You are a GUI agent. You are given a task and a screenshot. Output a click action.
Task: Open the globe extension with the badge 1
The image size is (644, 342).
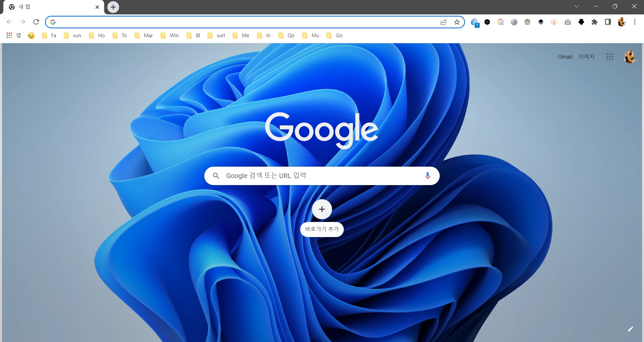(x=474, y=22)
